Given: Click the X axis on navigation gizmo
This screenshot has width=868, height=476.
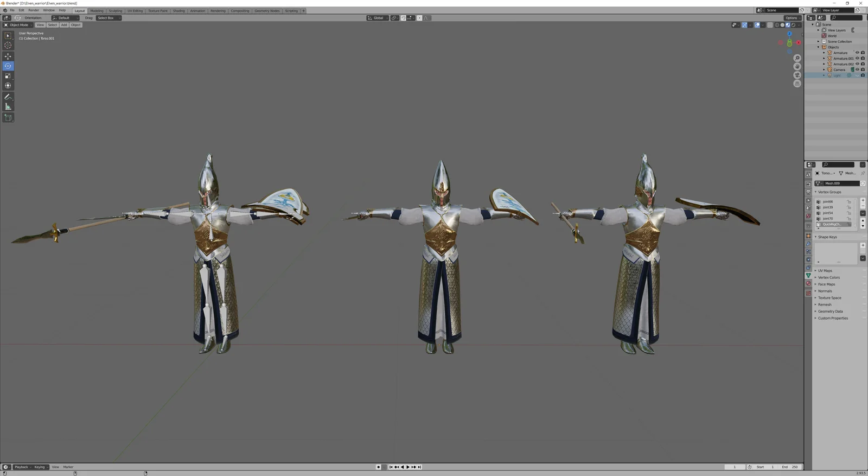Looking at the screenshot, I should [799, 43].
